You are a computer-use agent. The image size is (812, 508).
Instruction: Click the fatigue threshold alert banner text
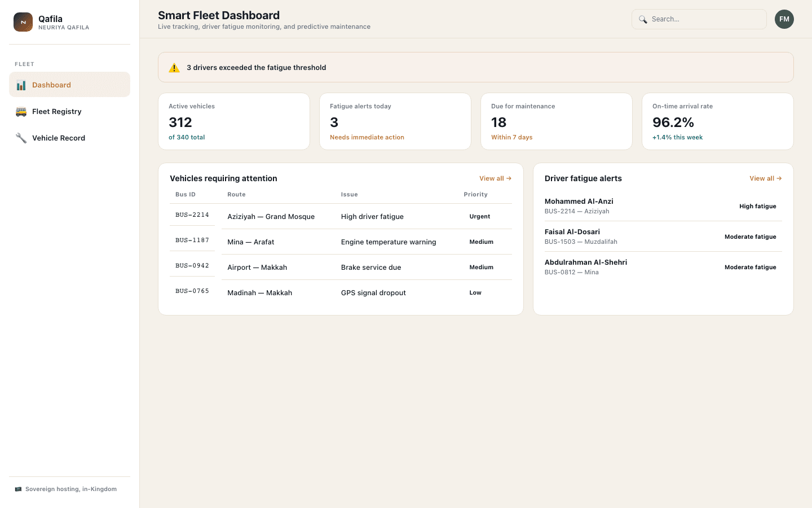coord(257,68)
